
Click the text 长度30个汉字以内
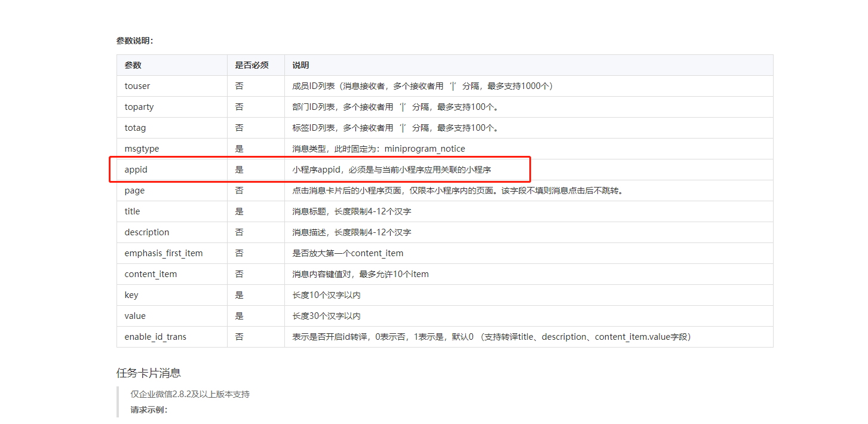click(x=326, y=316)
